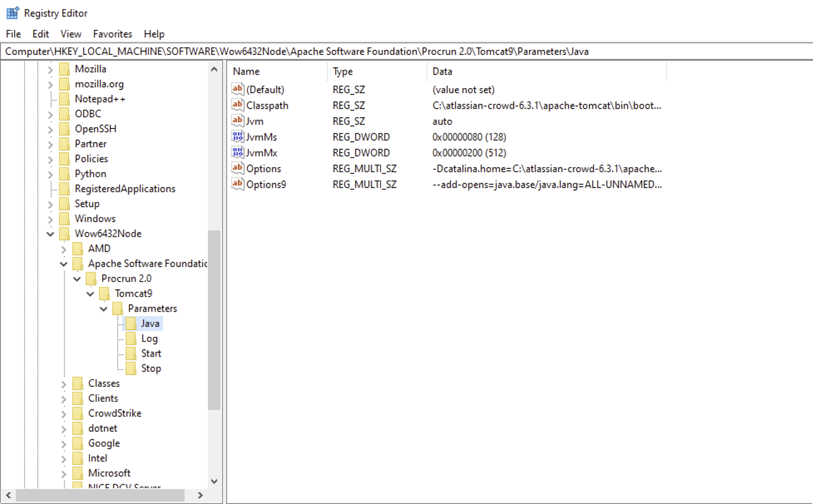Click the tree pane scroll down arrow

214,481
